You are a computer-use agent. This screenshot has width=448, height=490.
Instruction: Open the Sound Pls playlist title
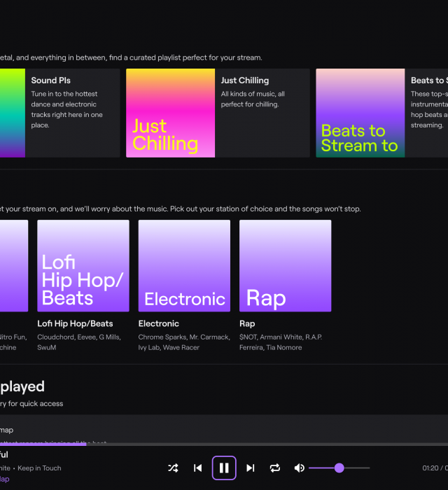[50, 80]
